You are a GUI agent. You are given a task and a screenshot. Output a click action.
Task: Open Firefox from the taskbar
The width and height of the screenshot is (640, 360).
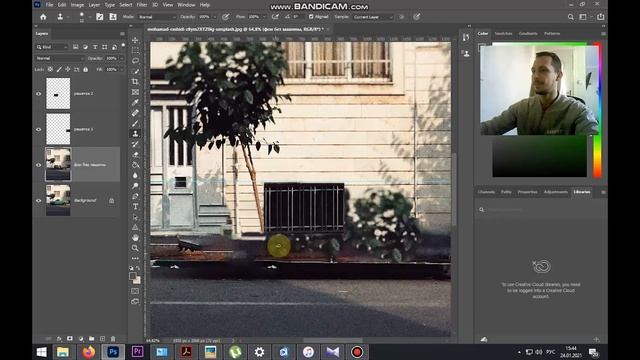(88, 352)
